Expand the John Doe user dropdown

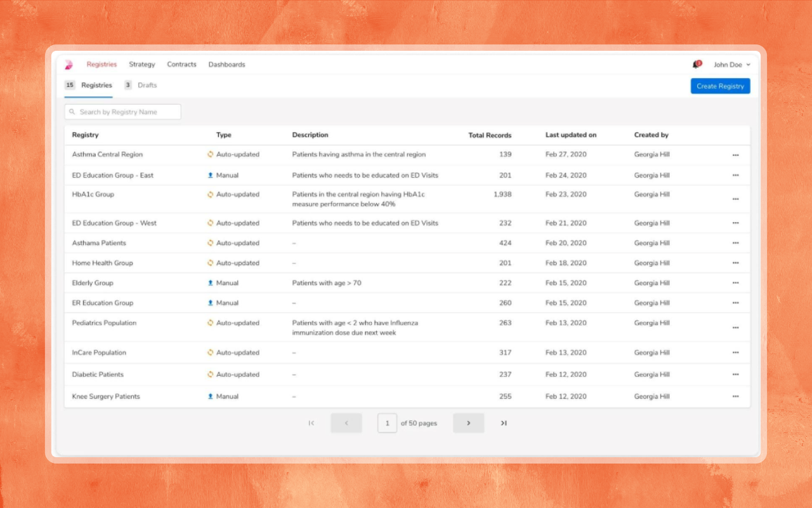[x=731, y=65]
